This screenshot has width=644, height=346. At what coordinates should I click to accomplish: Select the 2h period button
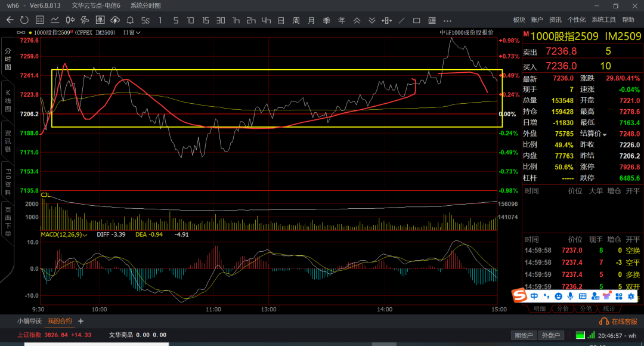pos(251,20)
